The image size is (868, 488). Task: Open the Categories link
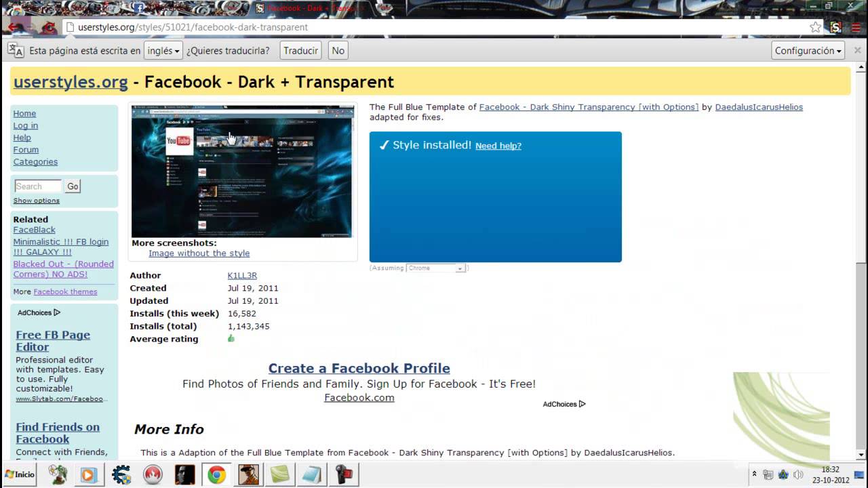35,162
